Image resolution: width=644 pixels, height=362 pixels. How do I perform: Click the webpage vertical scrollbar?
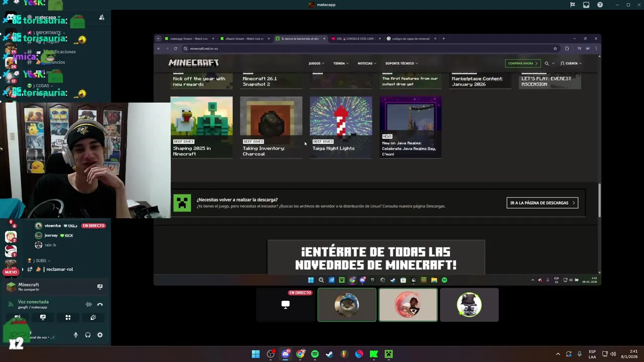pos(599,200)
